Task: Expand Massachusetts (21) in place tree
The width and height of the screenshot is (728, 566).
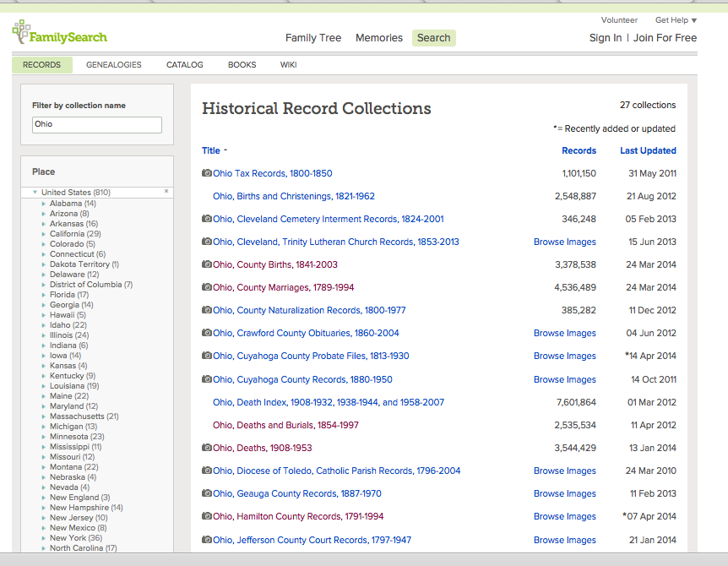Action: (x=44, y=416)
